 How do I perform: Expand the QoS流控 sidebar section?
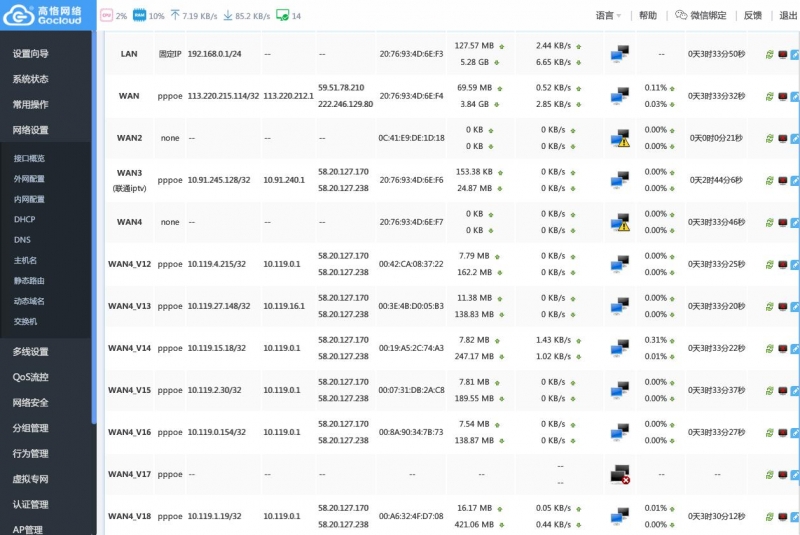(31, 377)
